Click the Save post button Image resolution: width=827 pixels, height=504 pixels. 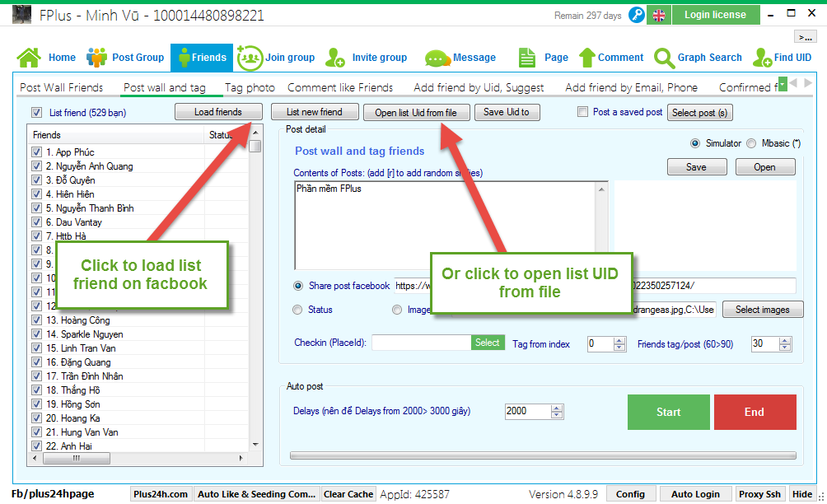pos(697,166)
